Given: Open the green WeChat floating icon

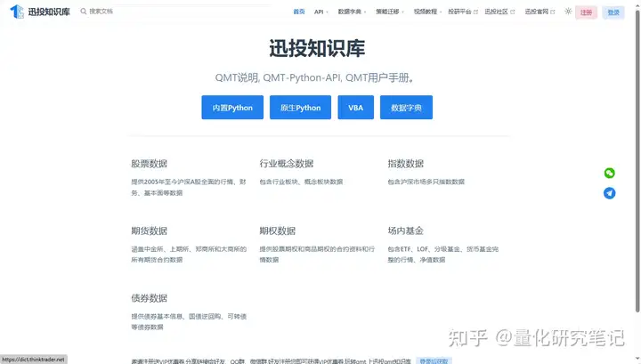Looking at the screenshot, I should click(x=609, y=174).
